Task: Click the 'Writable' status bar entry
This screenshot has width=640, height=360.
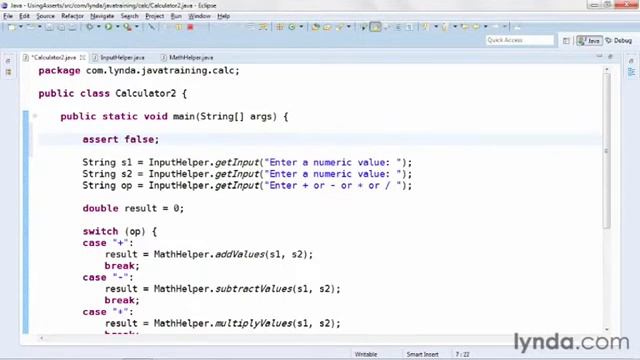Action: click(x=366, y=354)
